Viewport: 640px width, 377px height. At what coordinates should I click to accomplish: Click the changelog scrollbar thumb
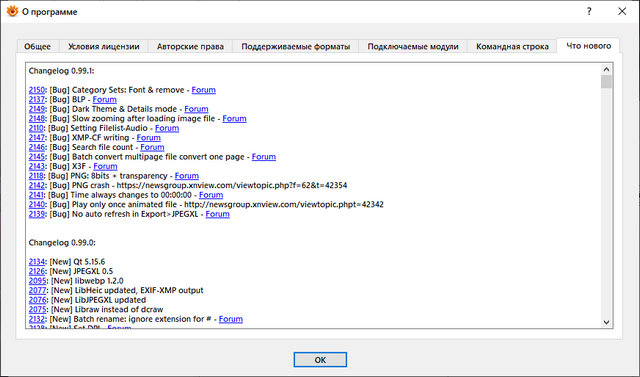pos(606,82)
